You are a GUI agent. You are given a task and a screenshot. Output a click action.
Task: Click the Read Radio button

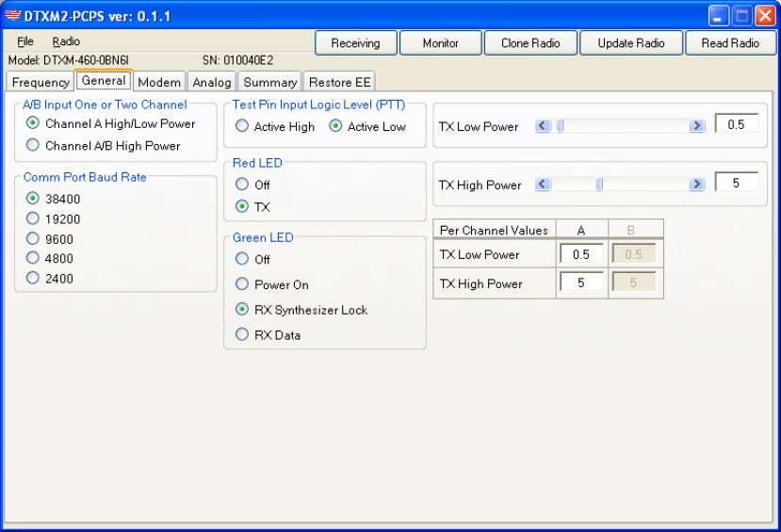pyautogui.click(x=731, y=43)
